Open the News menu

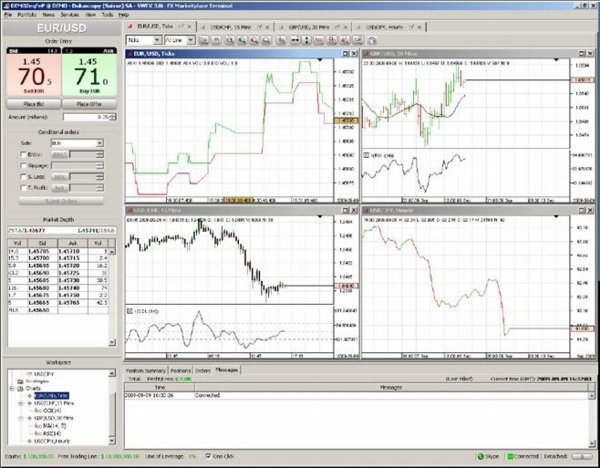(48, 15)
